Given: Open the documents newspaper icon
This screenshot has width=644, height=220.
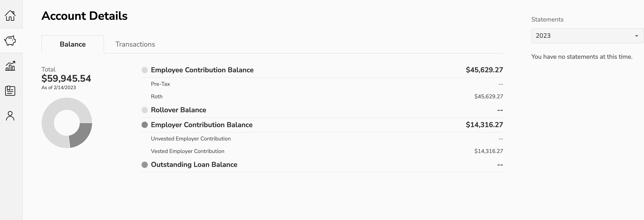Looking at the screenshot, I should point(10,91).
